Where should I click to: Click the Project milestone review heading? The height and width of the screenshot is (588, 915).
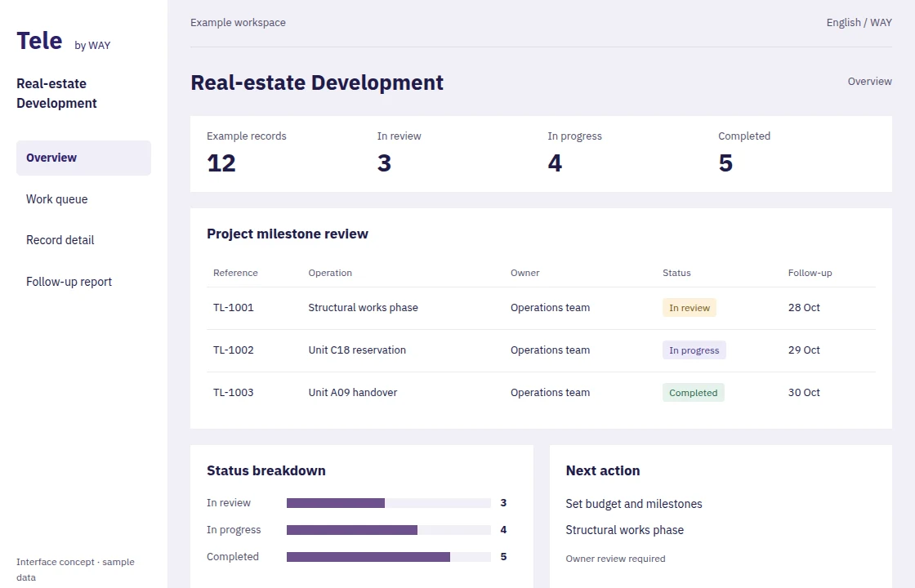287,234
